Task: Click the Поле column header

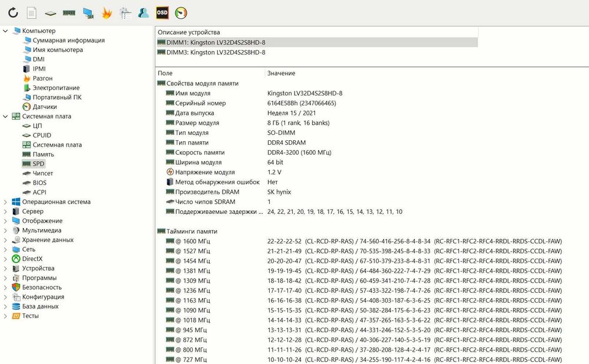Action: click(165, 73)
